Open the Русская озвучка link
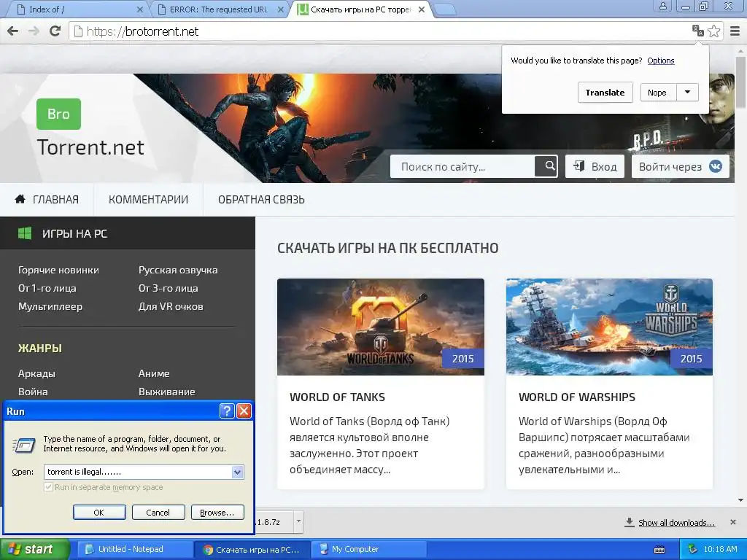Screen dimensions: 747x560 tap(178, 270)
